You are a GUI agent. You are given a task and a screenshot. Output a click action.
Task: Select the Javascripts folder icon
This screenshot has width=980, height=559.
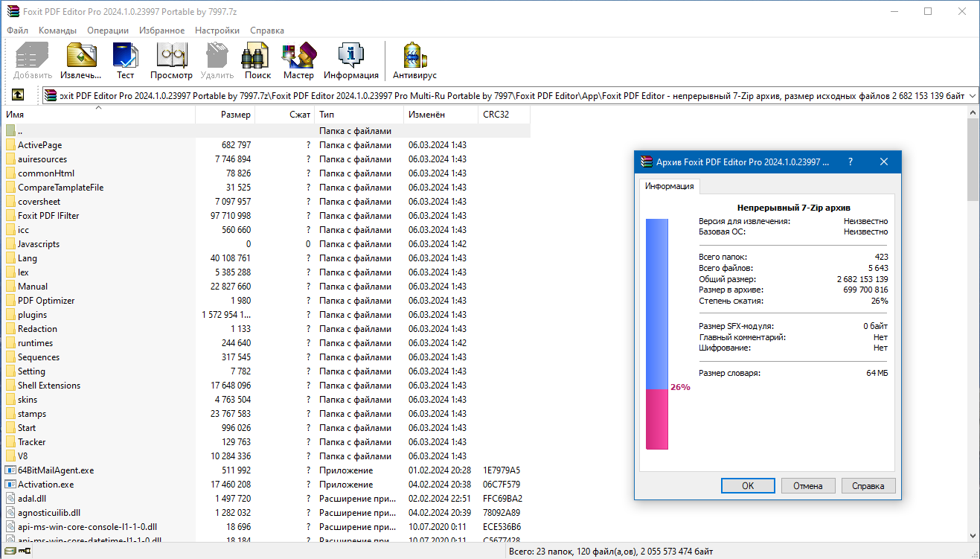(10, 244)
